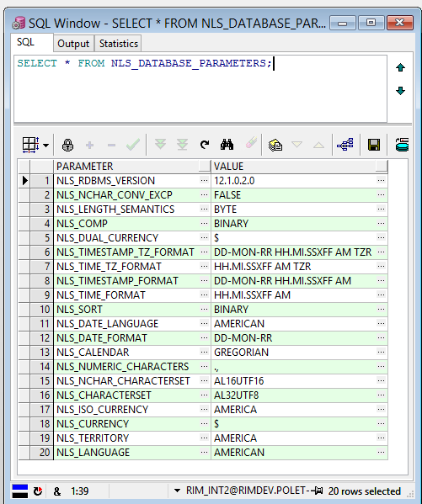Image resolution: width=422 pixels, height=504 pixels.
Task: Open ellipsis editor for NLS_RDBMS_VERSION parameter
Action: tap(204, 181)
